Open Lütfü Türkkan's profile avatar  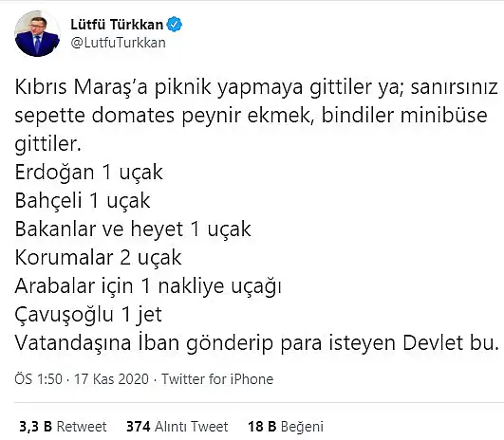38,33
